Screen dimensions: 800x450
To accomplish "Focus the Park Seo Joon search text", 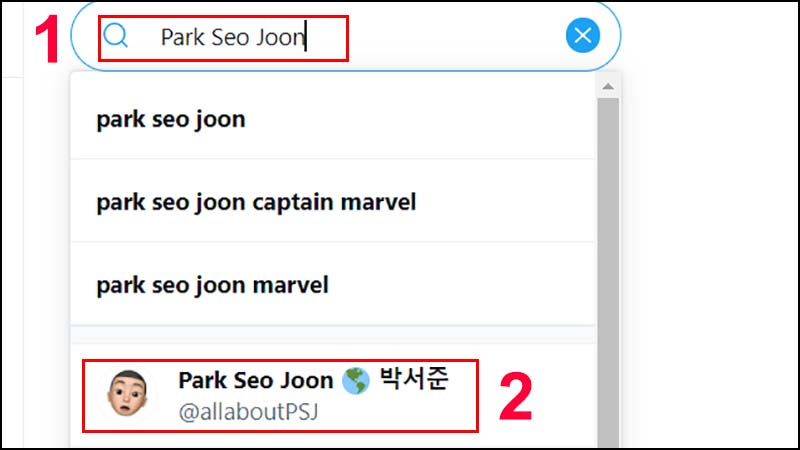I will (233, 37).
